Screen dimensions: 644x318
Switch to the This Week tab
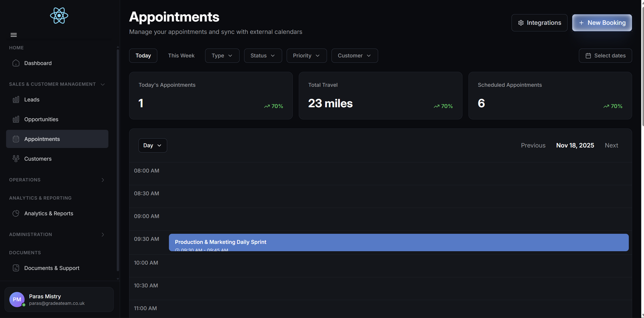pos(181,56)
